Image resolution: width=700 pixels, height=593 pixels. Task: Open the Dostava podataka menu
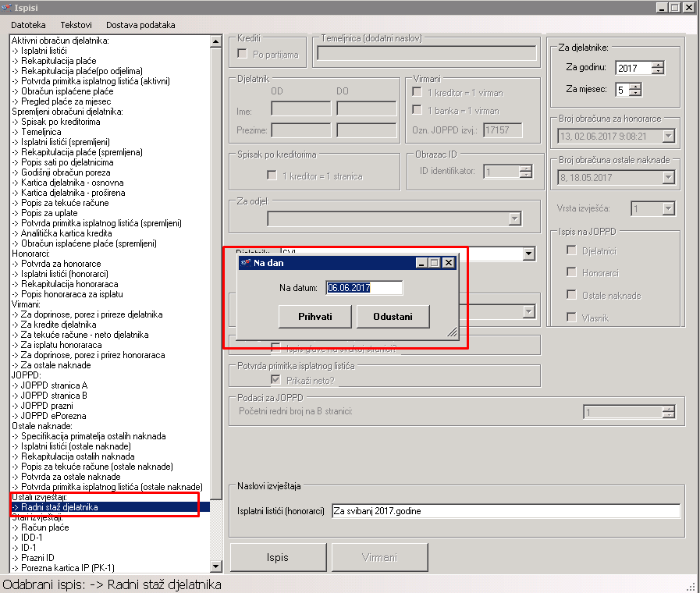coord(140,25)
